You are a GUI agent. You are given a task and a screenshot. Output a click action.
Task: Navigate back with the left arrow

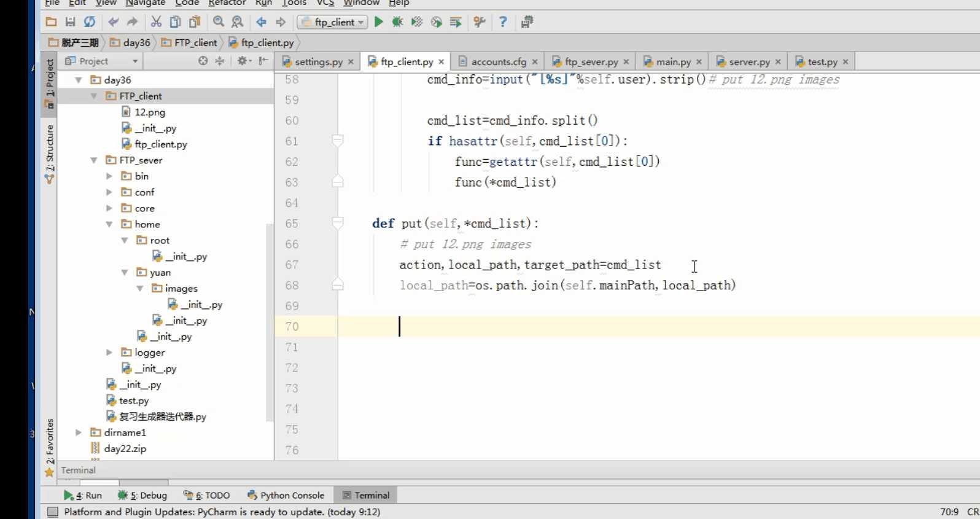[x=262, y=22]
